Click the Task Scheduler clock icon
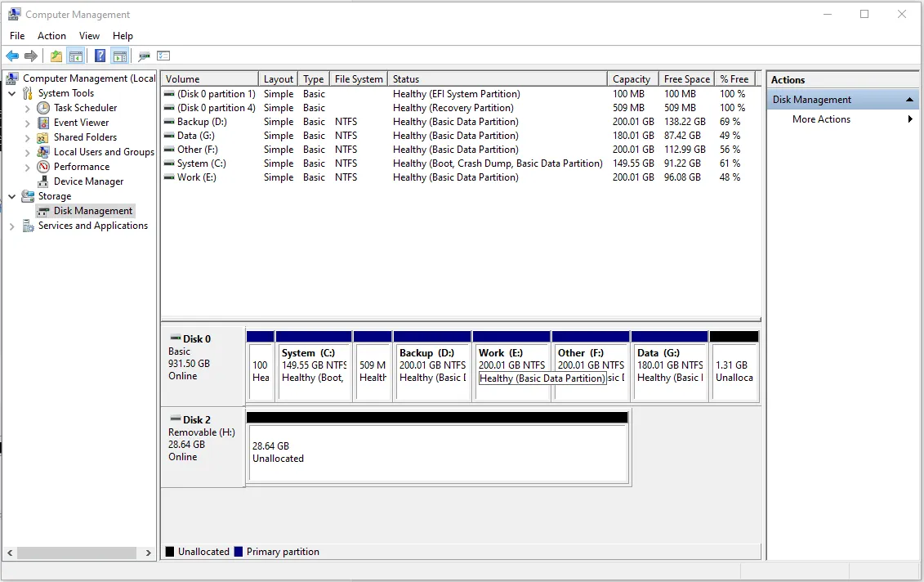924x582 pixels. [x=43, y=108]
